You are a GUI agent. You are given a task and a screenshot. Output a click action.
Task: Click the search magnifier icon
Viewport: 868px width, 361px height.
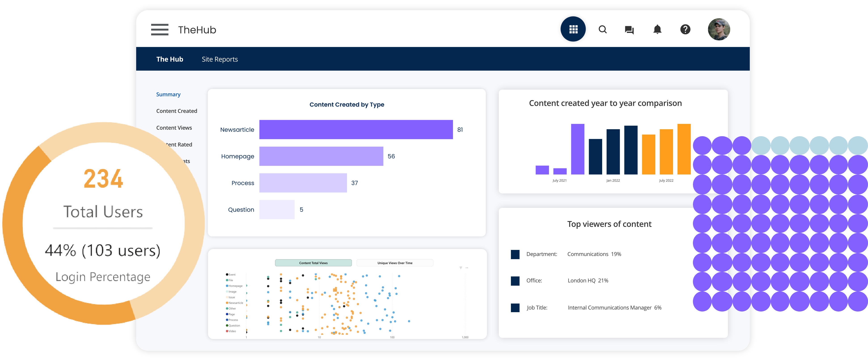coord(602,30)
